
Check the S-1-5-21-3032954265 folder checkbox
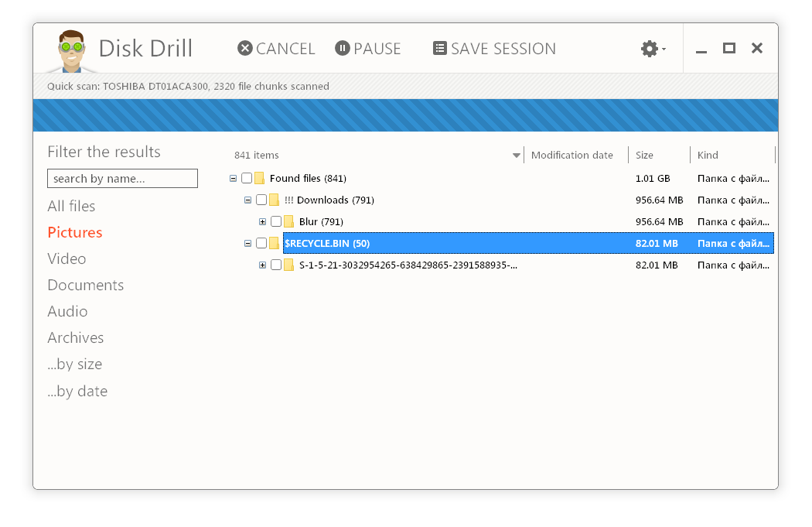[x=276, y=265]
